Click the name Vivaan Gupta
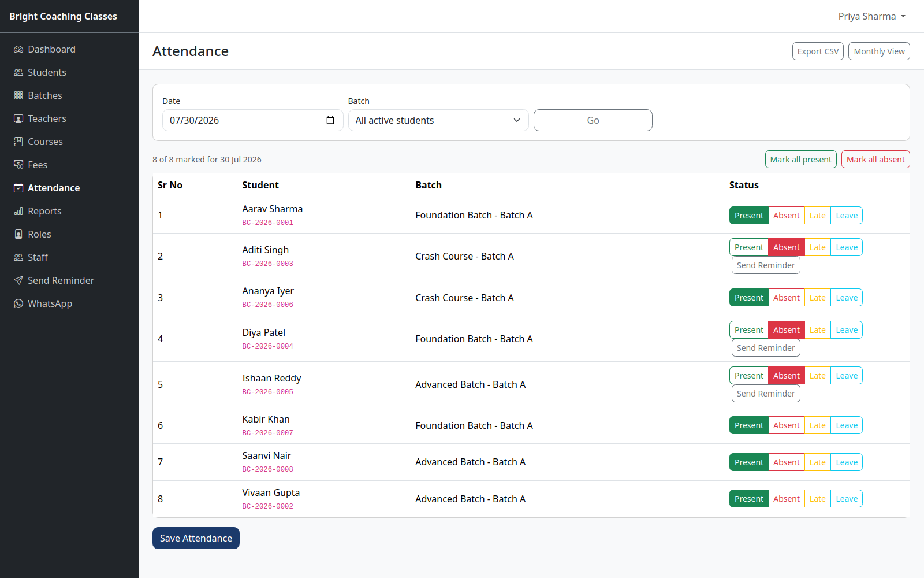This screenshot has height=578, width=924. [271, 492]
